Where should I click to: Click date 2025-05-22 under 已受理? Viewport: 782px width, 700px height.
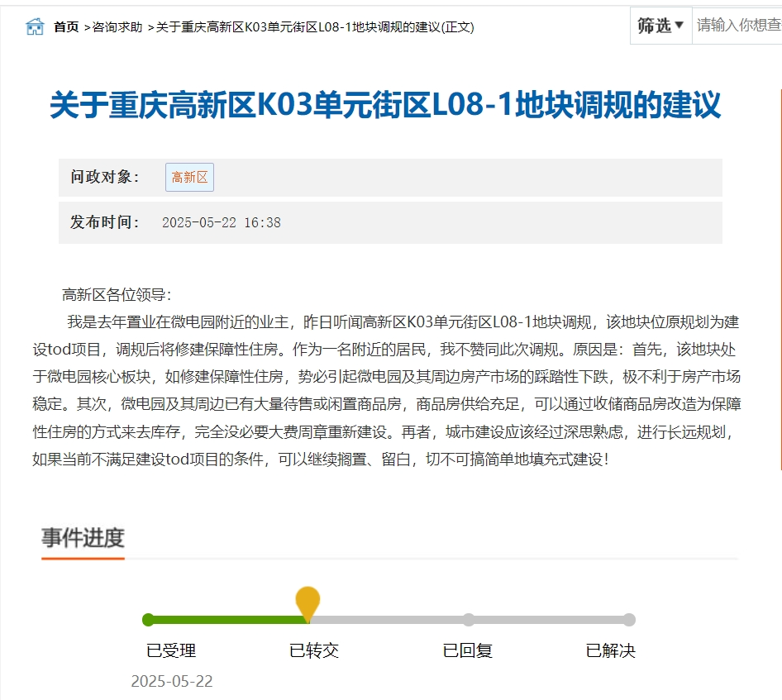click(x=172, y=681)
